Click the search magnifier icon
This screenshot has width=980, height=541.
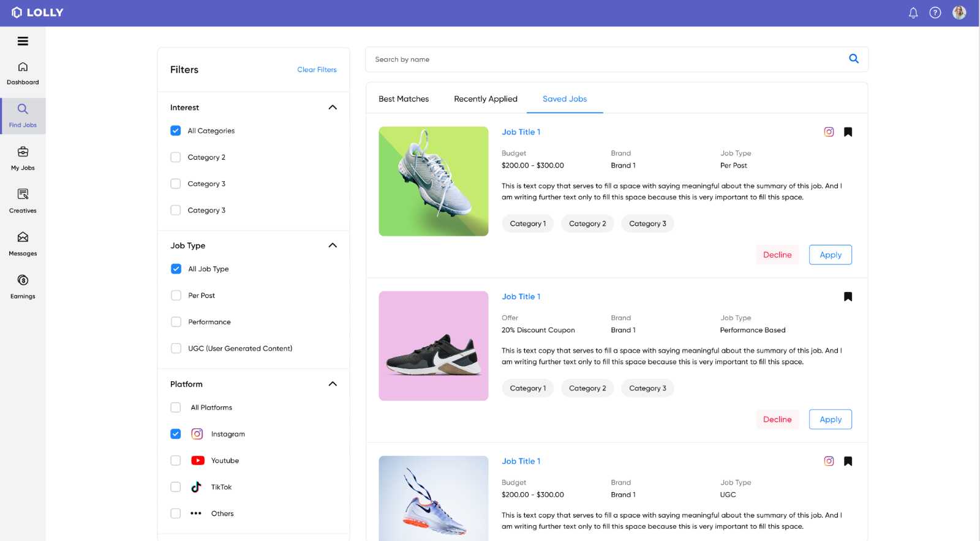coord(854,59)
